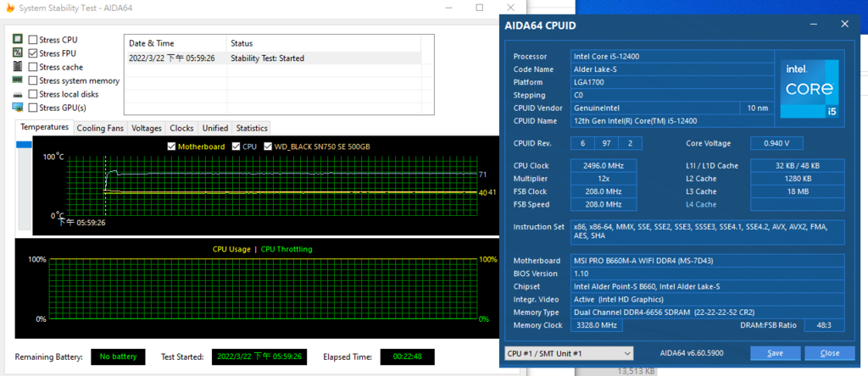This screenshot has height=376, width=868.
Task: Minimize the AIDA64 CPUID window
Action: [x=813, y=25]
